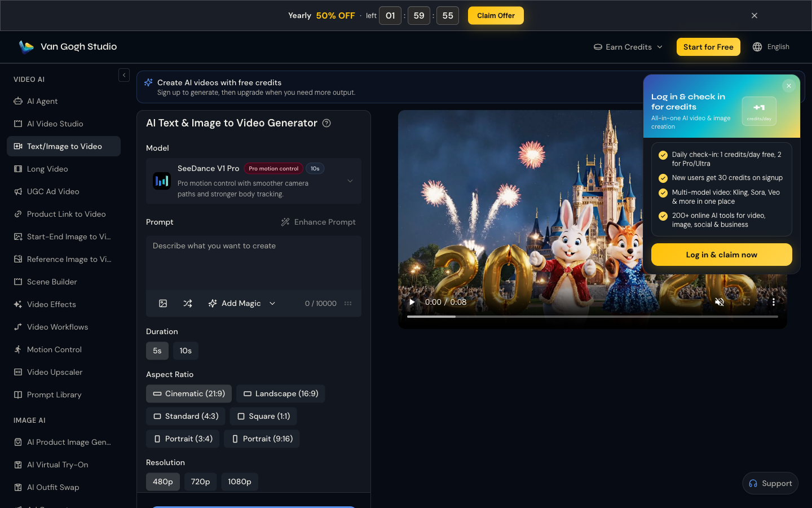Click the Video Upscaler HD icon
Image resolution: width=812 pixels, height=508 pixels.
18,372
